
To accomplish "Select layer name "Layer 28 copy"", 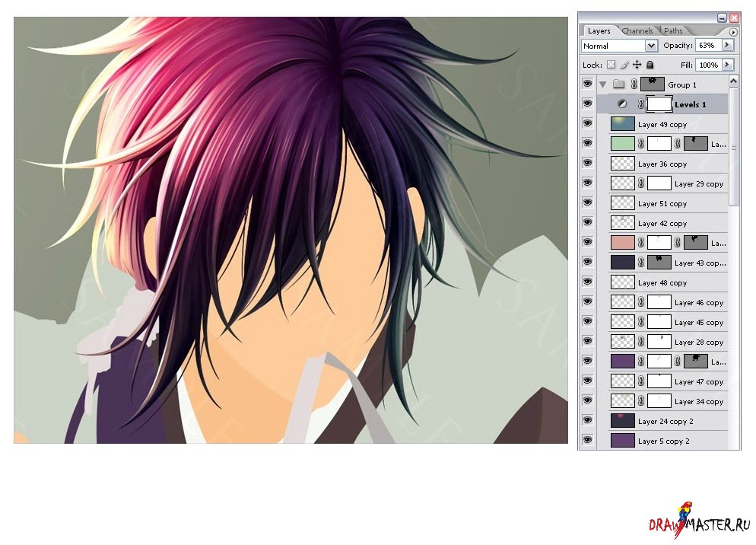I will tap(699, 343).
